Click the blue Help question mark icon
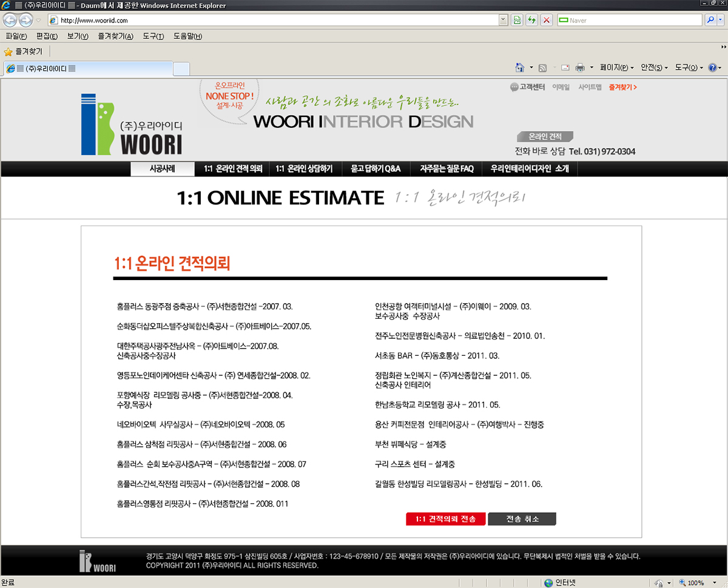This screenshot has width=728, height=588. 712,67
